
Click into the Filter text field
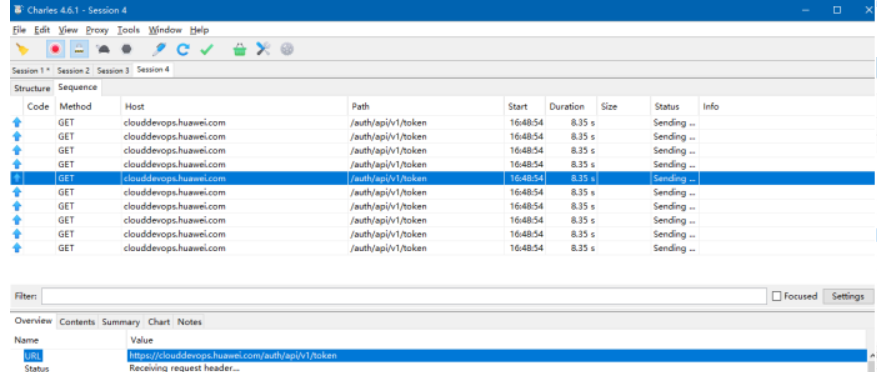[404, 296]
